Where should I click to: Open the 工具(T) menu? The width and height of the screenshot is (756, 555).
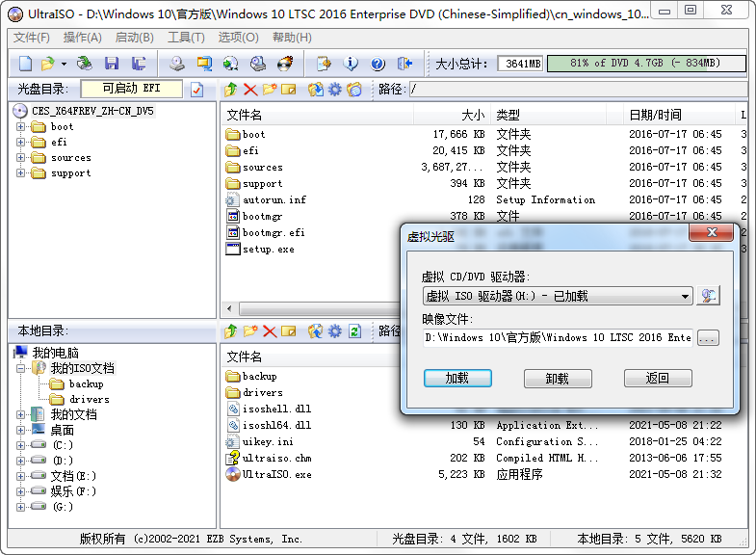click(186, 38)
